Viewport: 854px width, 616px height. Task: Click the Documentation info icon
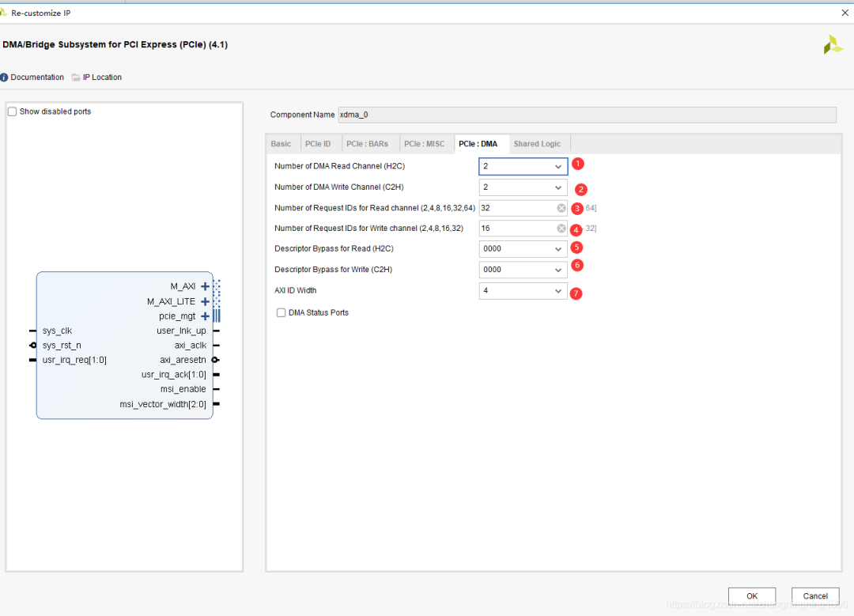point(4,77)
